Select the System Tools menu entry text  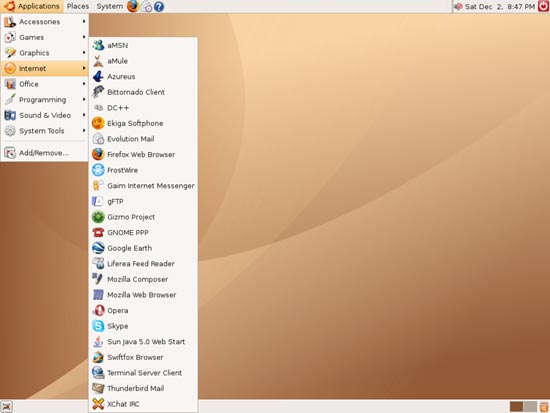tap(42, 131)
